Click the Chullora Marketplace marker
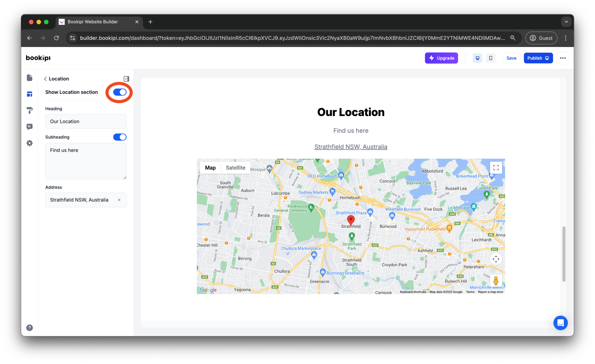 (x=314, y=255)
